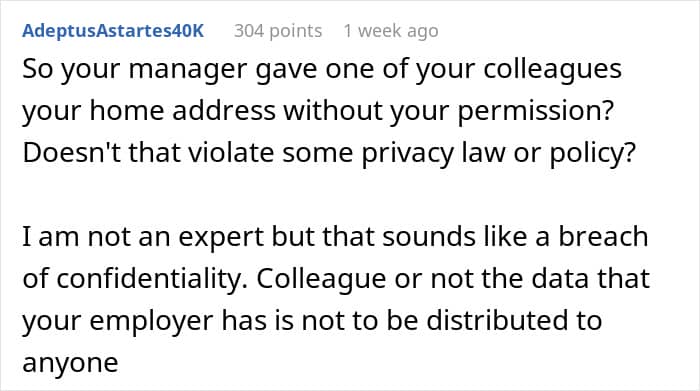Click the word data in second paragraph
The image size is (700, 391).
click(560, 278)
